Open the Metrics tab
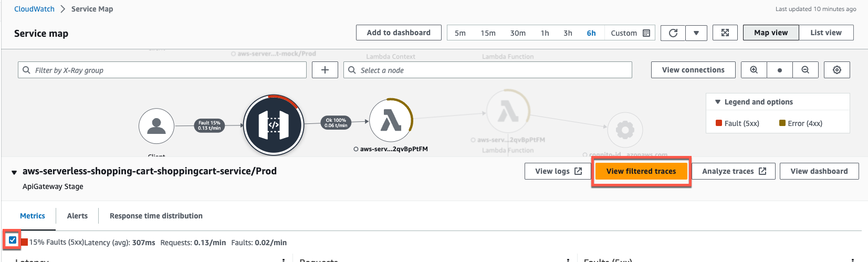Image resolution: width=868 pixels, height=262 pixels. 33,216
